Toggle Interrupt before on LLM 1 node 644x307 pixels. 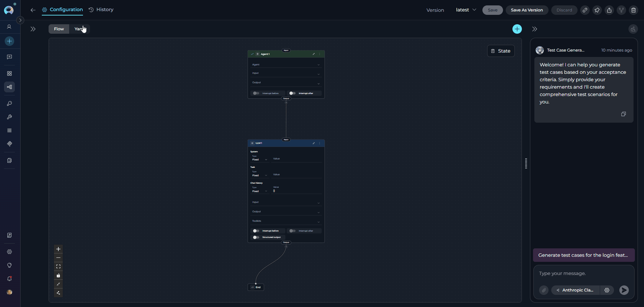coord(256,231)
